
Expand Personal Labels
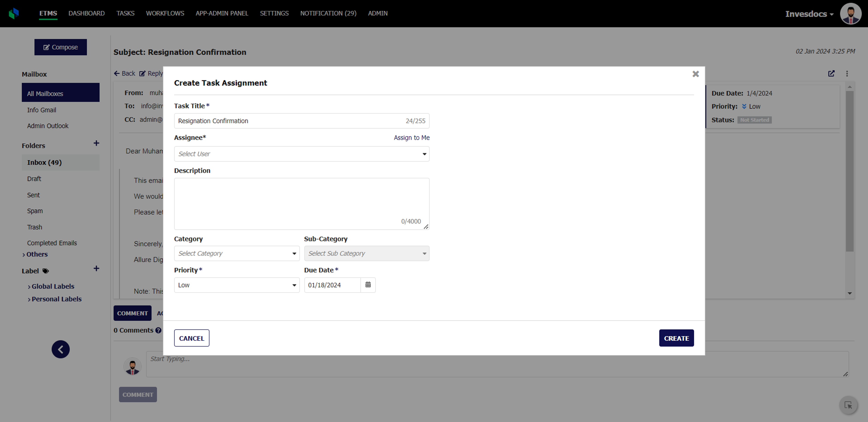tap(54, 299)
